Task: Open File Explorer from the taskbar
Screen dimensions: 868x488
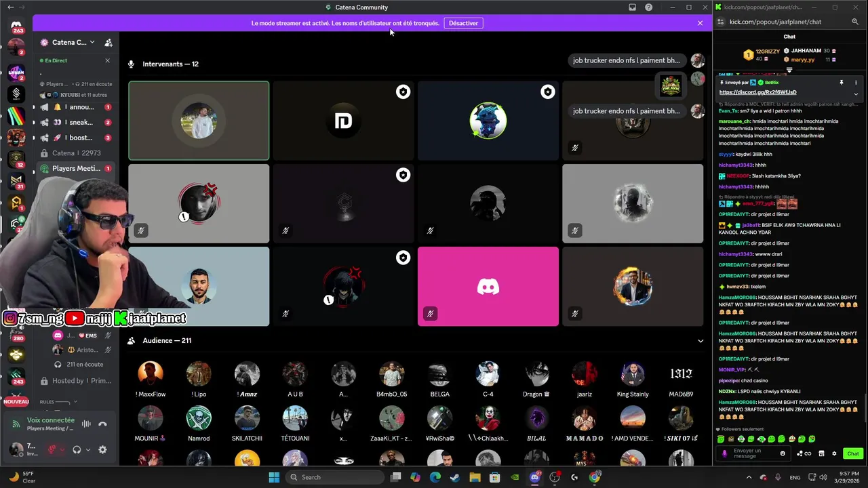Action: point(475,477)
